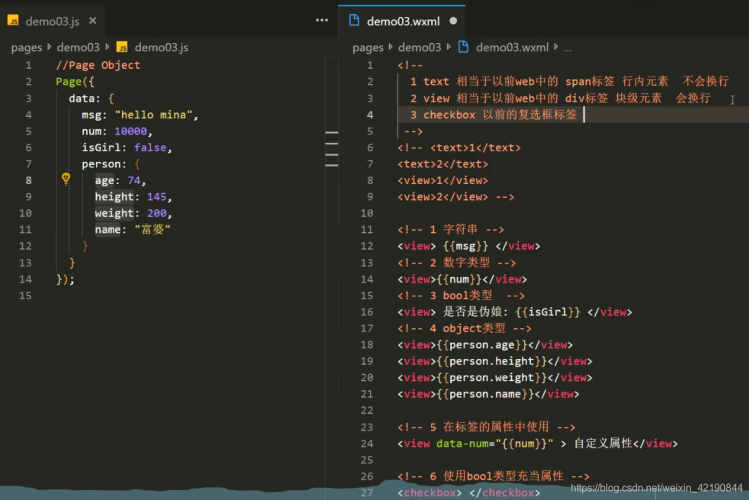This screenshot has width=749, height=500.
Task: Click 'demo03.js' in the left breadcrumb
Action: [161, 47]
